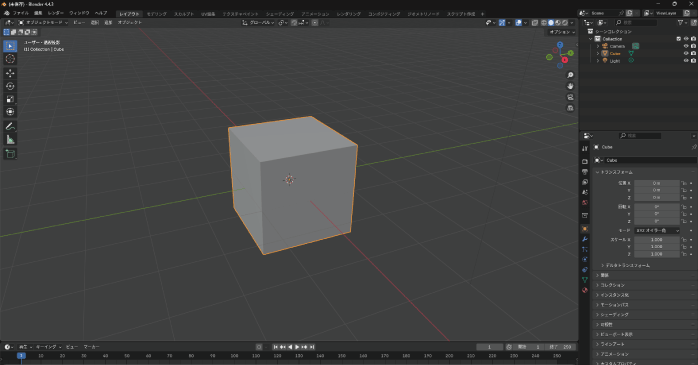Toggle X-ray display in viewport header
The width and height of the screenshot is (698, 365).
(535, 23)
